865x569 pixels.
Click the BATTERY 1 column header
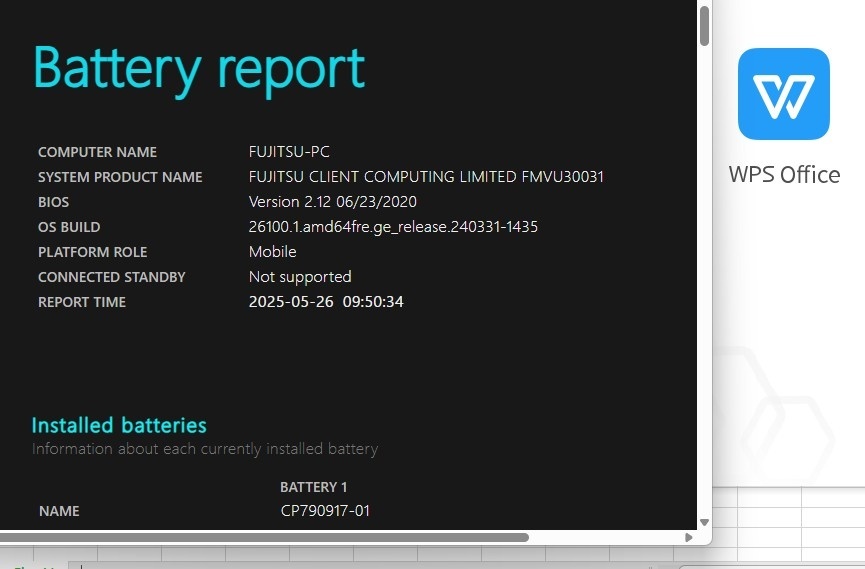[313, 487]
